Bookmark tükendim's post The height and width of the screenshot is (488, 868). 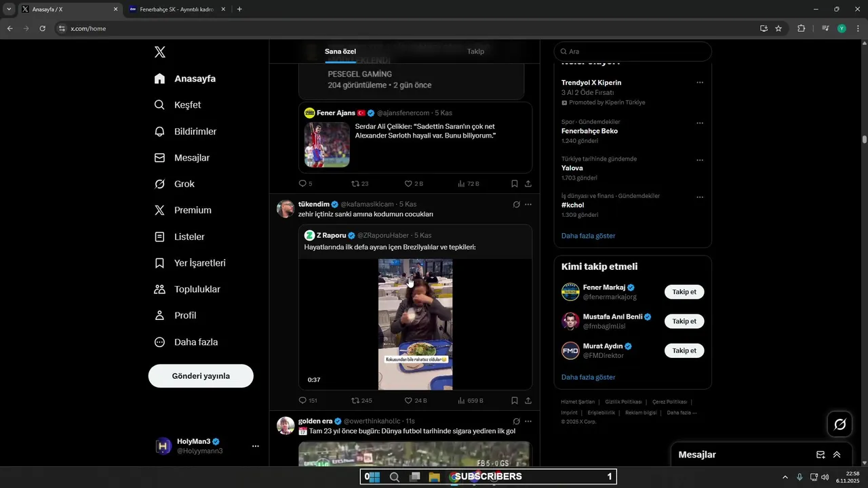click(515, 401)
